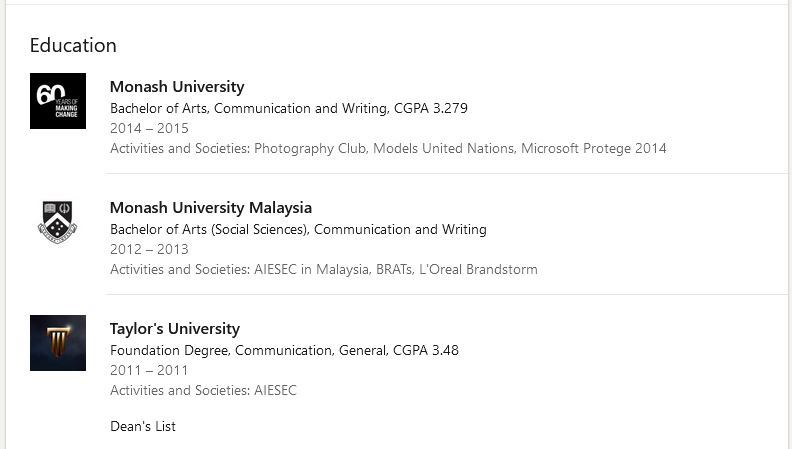Select the Foundation Degree description line

tap(284, 350)
